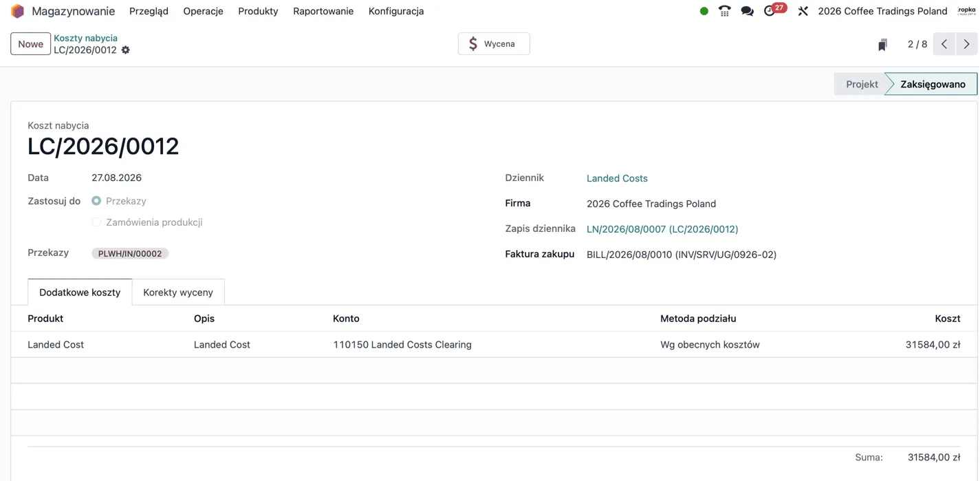Go to next record arrow
980x481 pixels.
pyautogui.click(x=966, y=44)
